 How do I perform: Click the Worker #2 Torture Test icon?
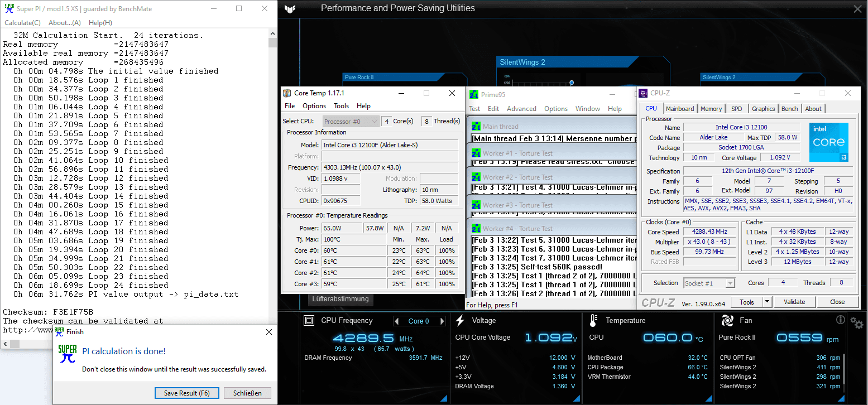tap(476, 177)
